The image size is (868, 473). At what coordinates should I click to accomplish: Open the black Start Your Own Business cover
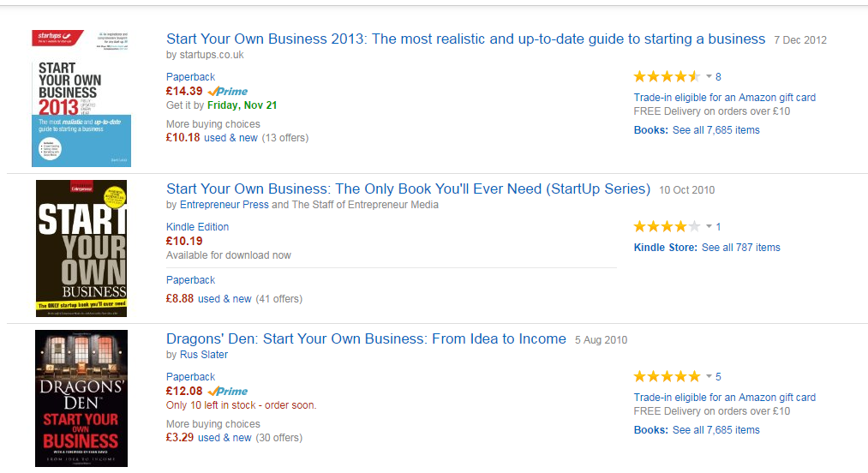[81, 248]
